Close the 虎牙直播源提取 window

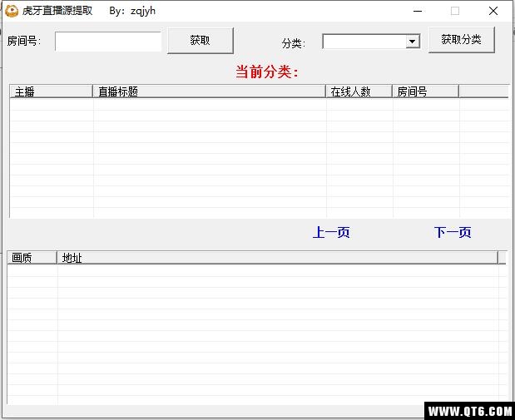(x=493, y=11)
